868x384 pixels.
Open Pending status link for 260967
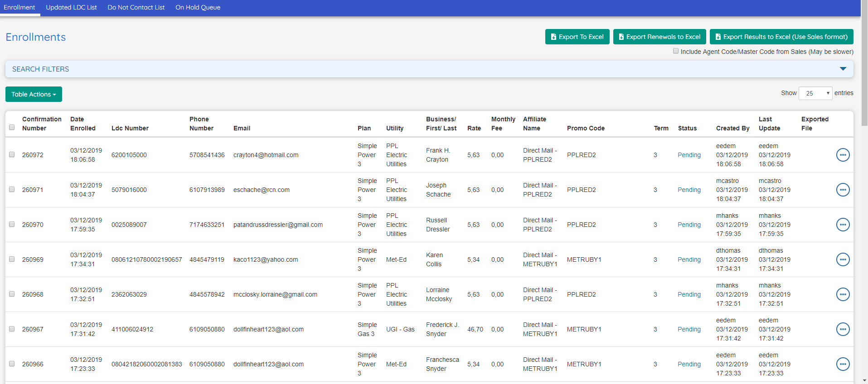(689, 329)
